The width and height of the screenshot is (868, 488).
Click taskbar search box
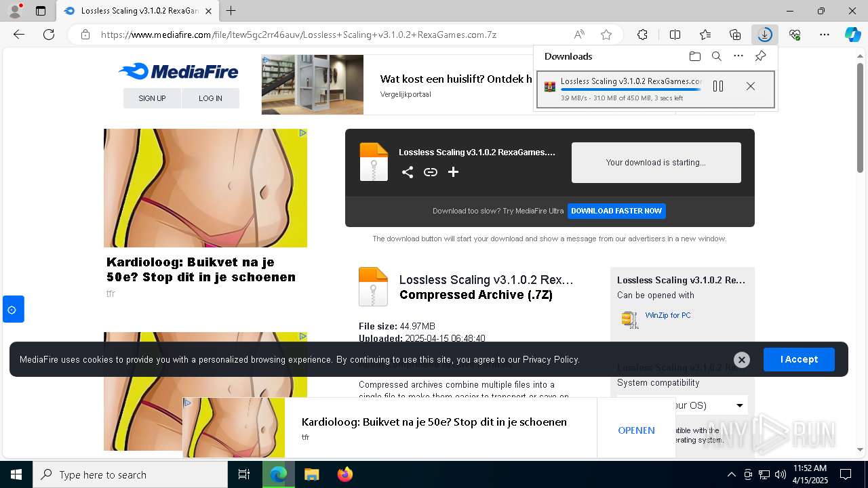coord(130,474)
